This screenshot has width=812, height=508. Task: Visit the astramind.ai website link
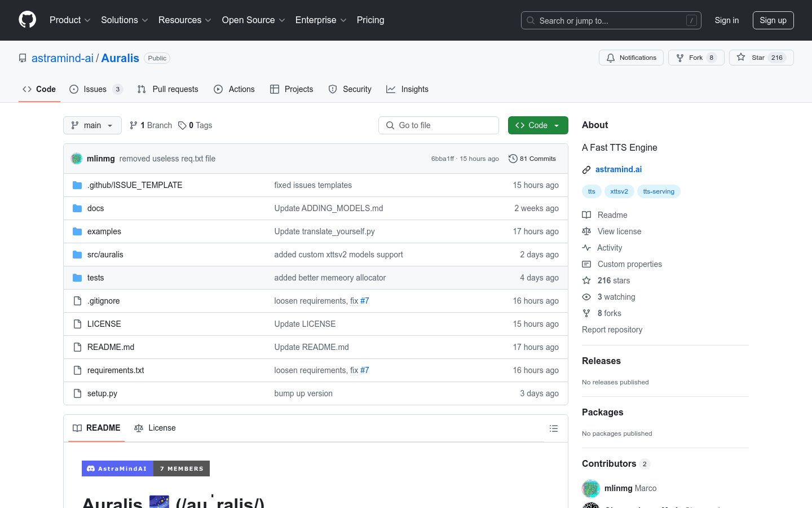[x=619, y=169]
